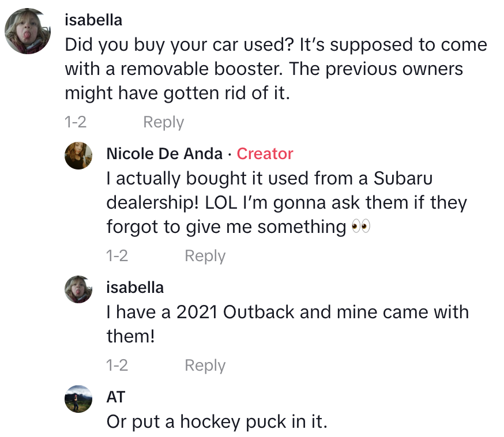The width and height of the screenshot is (504, 437).
Task: Click the AT username
Action: (116, 397)
